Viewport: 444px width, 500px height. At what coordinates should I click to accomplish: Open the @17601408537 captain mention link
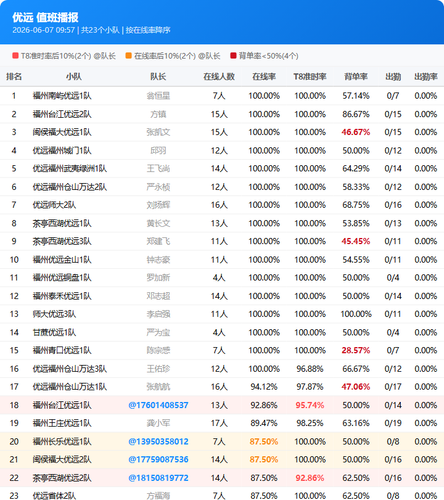158,405
